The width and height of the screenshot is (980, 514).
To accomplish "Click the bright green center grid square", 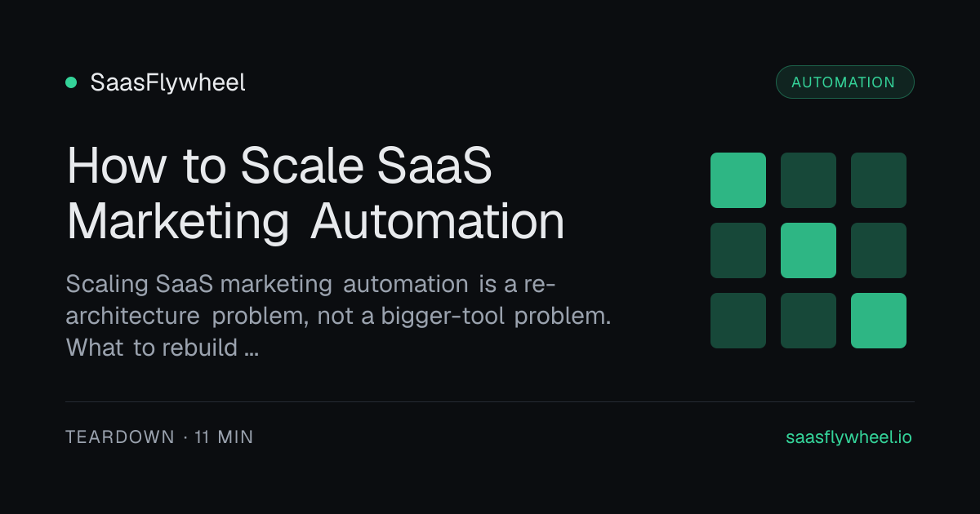I will (808, 250).
